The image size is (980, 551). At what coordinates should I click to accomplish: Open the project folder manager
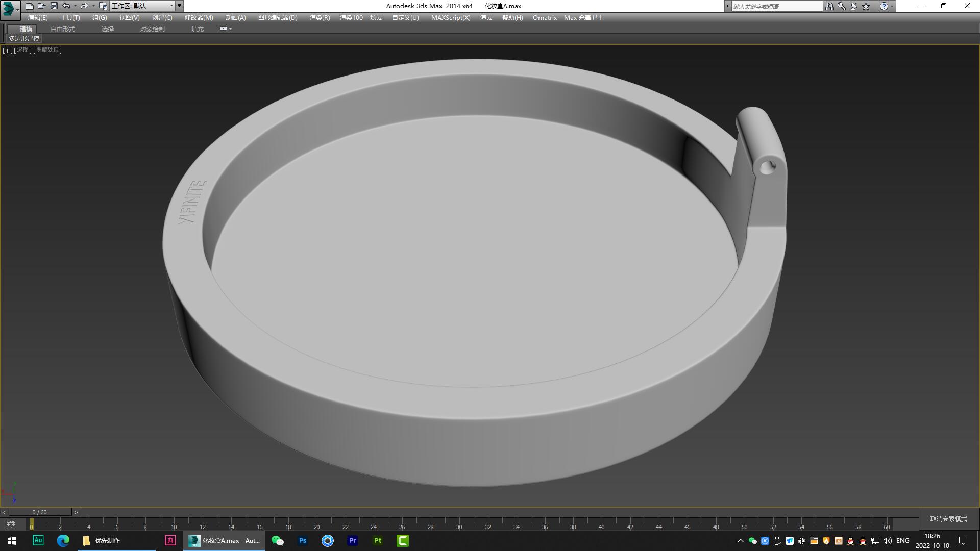(103, 6)
